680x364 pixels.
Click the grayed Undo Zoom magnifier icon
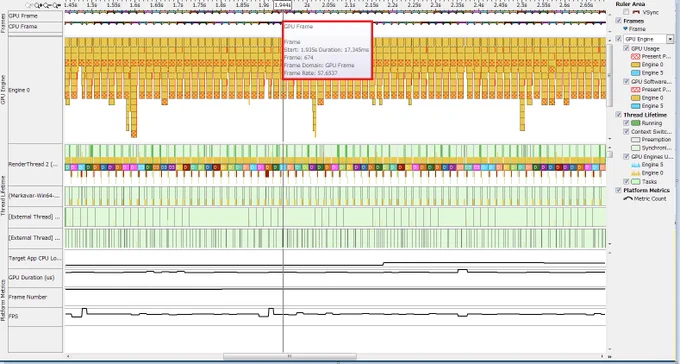29,6
